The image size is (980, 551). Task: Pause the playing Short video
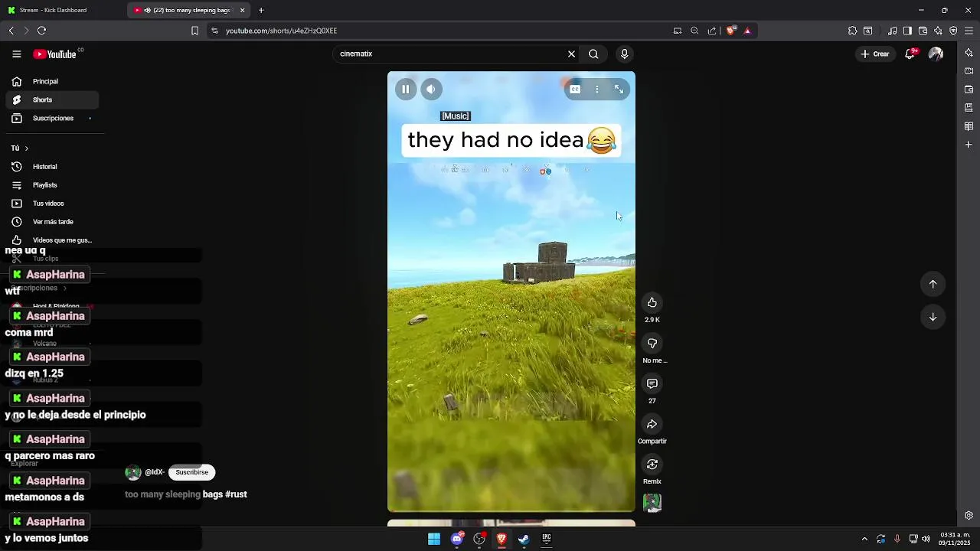[406, 90]
